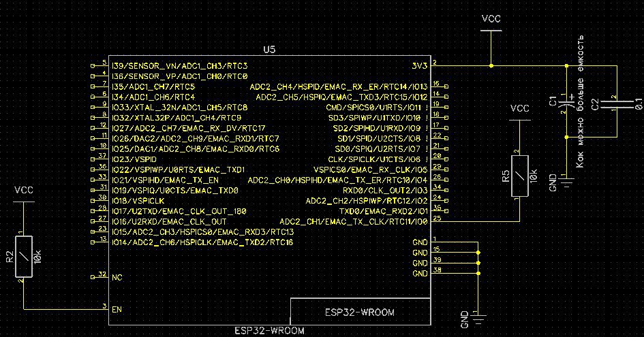Image resolution: width=644 pixels, height=337 pixels.
Task: Click the NC pin label
Action: (117, 278)
